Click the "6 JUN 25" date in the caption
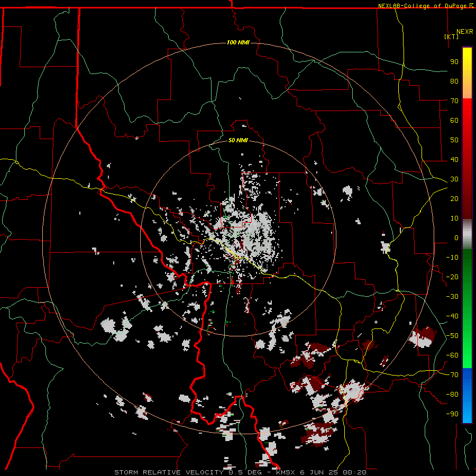This screenshot has height=476, width=476. 319,472
